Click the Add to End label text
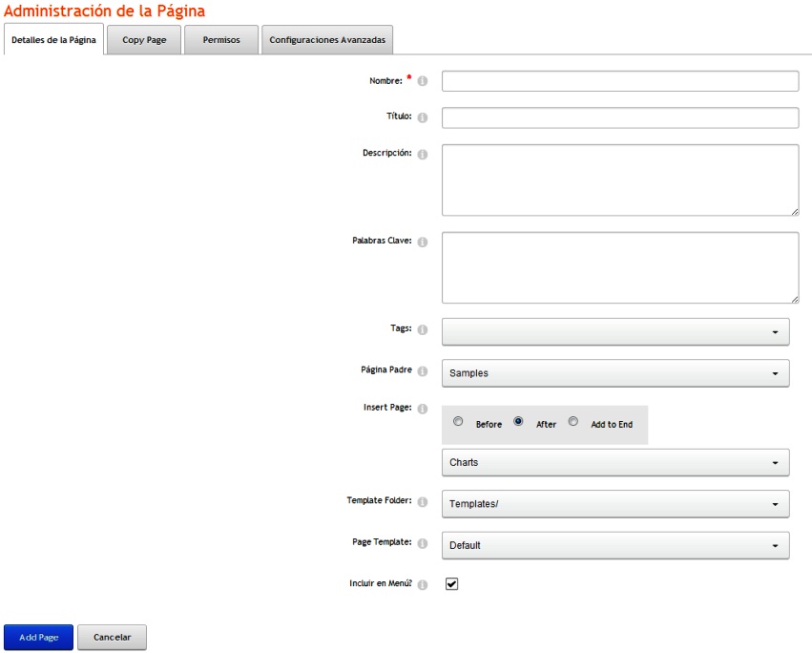The width and height of the screenshot is (812, 653). click(612, 425)
